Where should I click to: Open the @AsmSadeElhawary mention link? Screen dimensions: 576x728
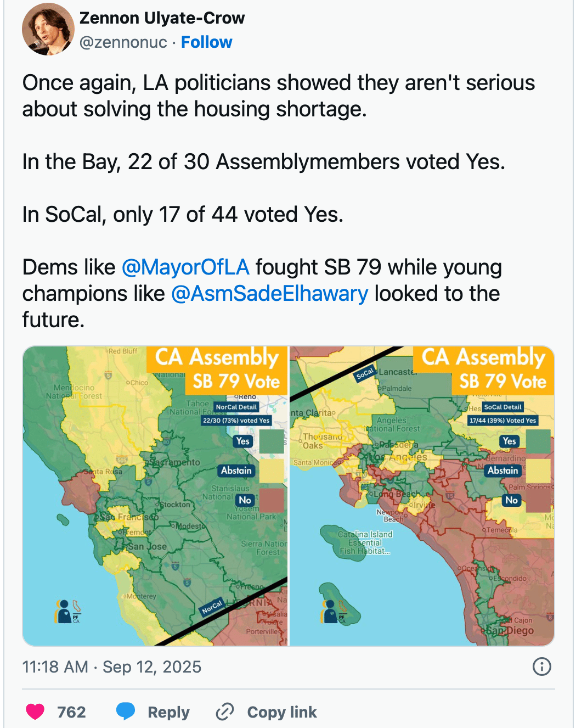pos(270,294)
